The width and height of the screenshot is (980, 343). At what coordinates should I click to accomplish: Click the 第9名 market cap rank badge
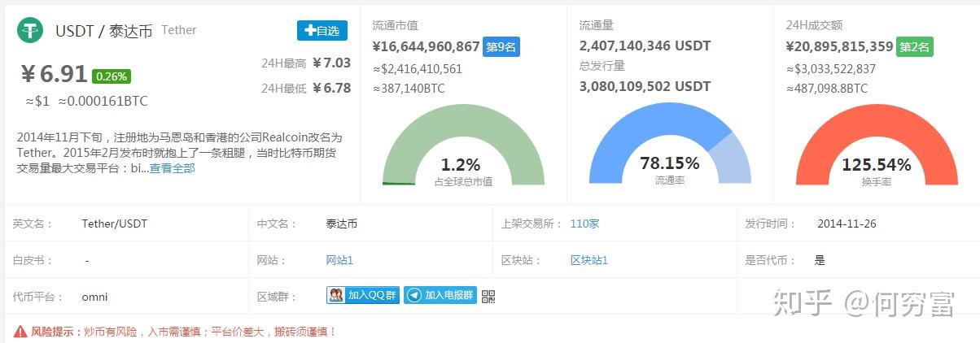(501, 47)
